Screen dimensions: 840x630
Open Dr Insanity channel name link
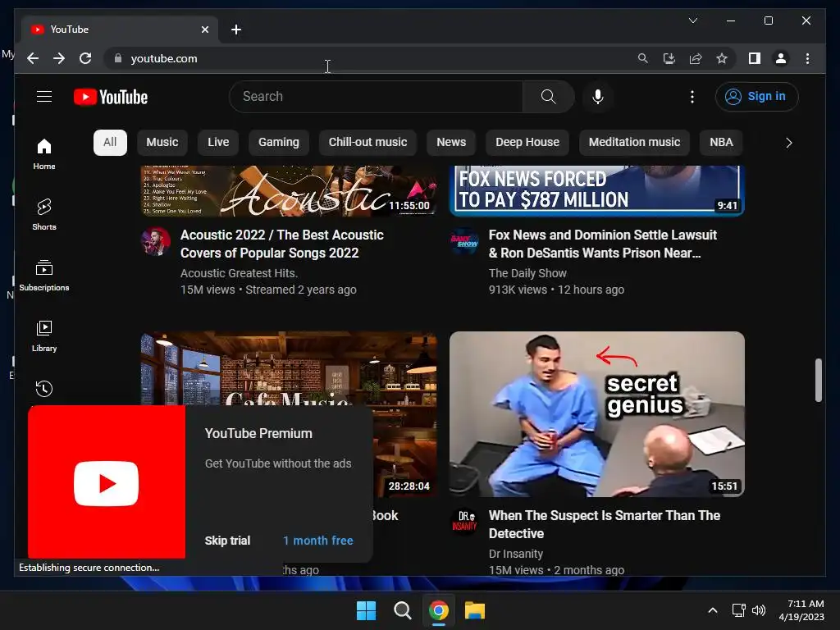tap(515, 554)
